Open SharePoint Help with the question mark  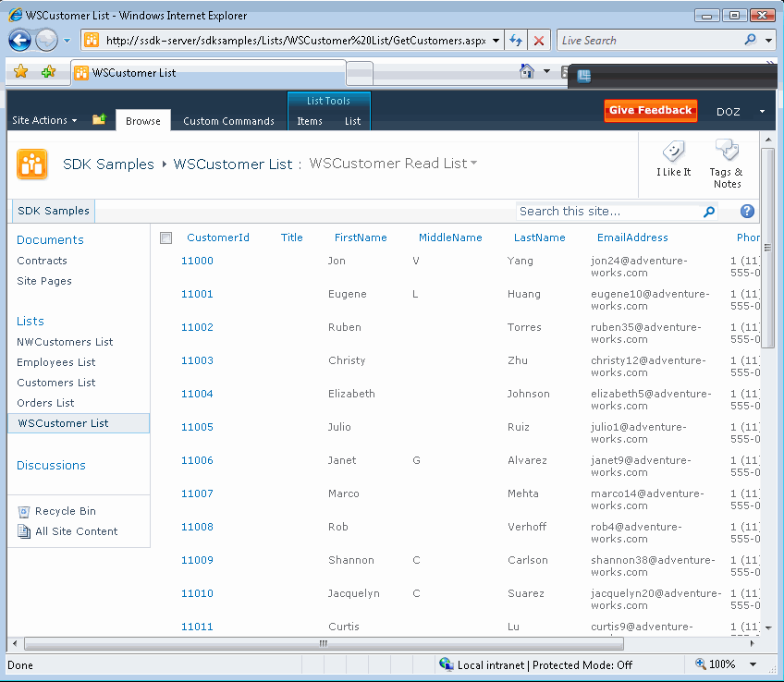click(x=746, y=211)
